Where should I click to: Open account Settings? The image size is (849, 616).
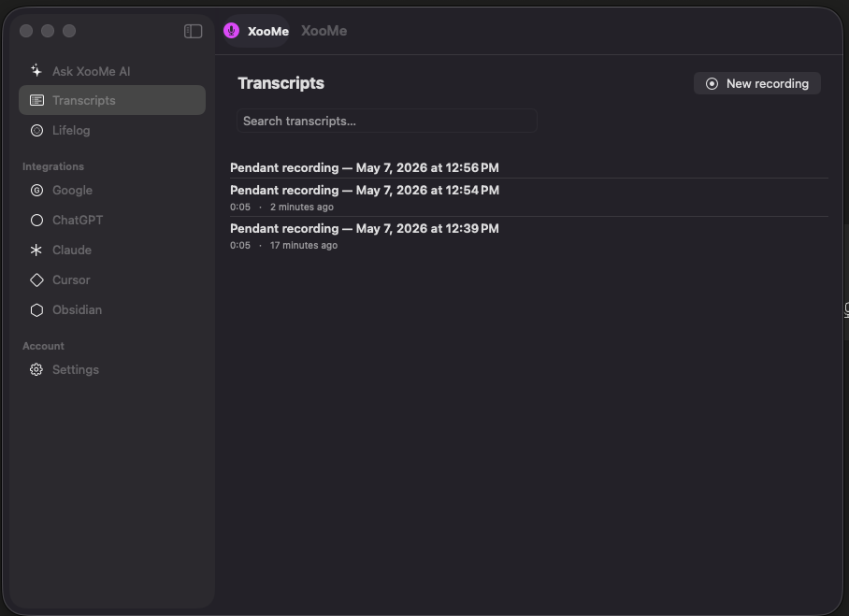coord(112,370)
